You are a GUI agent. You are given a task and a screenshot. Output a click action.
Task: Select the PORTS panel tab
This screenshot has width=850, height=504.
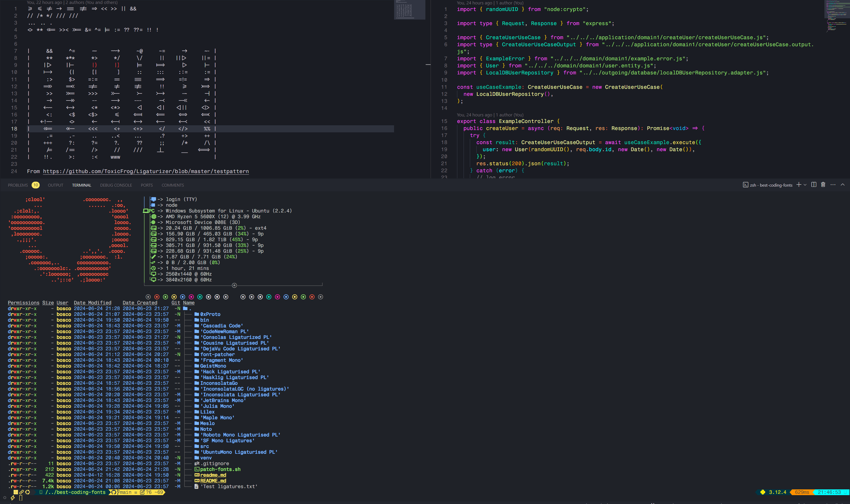pos(147,185)
